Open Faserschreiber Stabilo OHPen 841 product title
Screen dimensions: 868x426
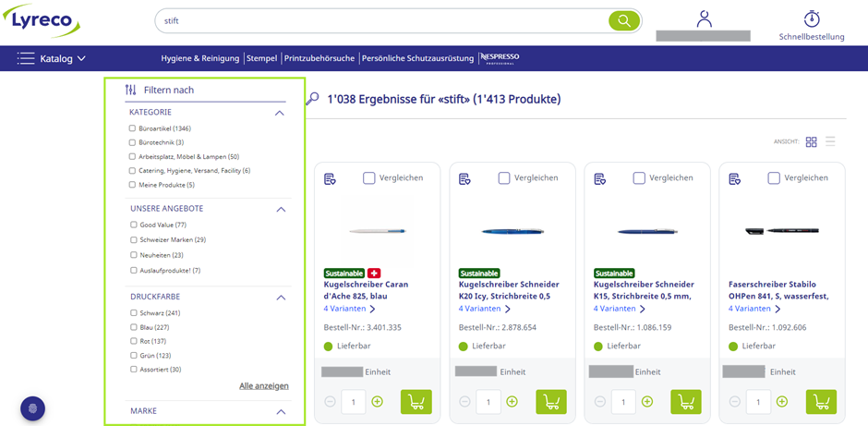click(x=780, y=290)
